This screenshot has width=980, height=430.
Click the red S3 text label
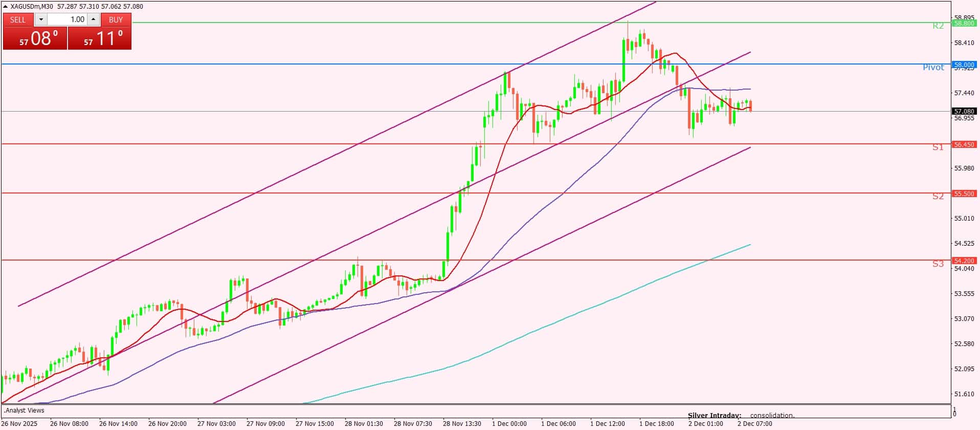coord(938,264)
